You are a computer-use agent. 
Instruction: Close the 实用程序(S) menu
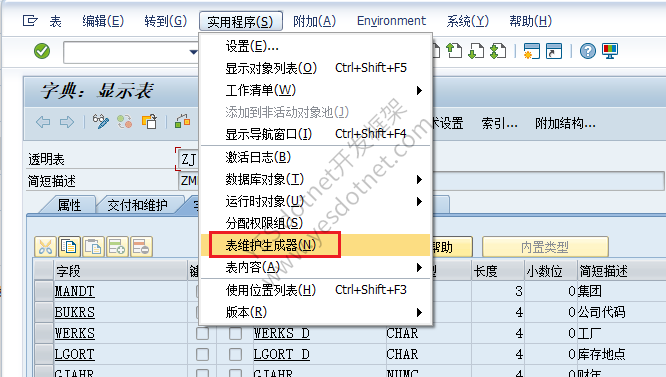tap(241, 21)
